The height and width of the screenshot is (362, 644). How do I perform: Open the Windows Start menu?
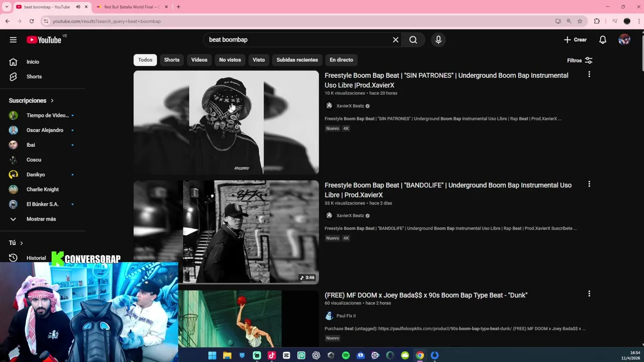point(212,355)
